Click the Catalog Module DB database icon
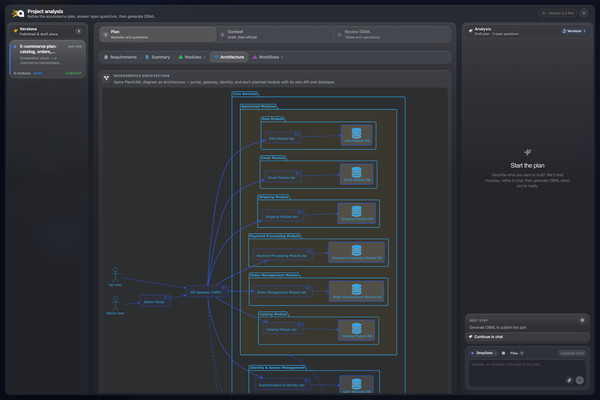 357,330
